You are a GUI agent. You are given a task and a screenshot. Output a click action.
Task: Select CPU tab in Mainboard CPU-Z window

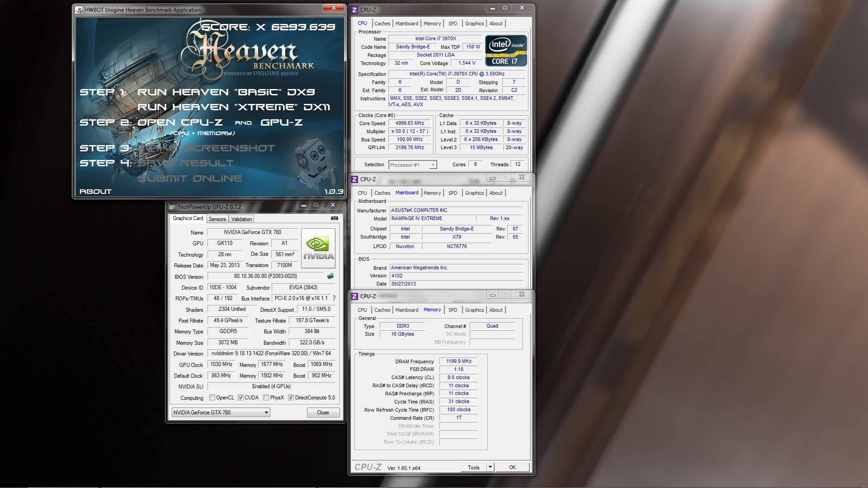point(362,193)
